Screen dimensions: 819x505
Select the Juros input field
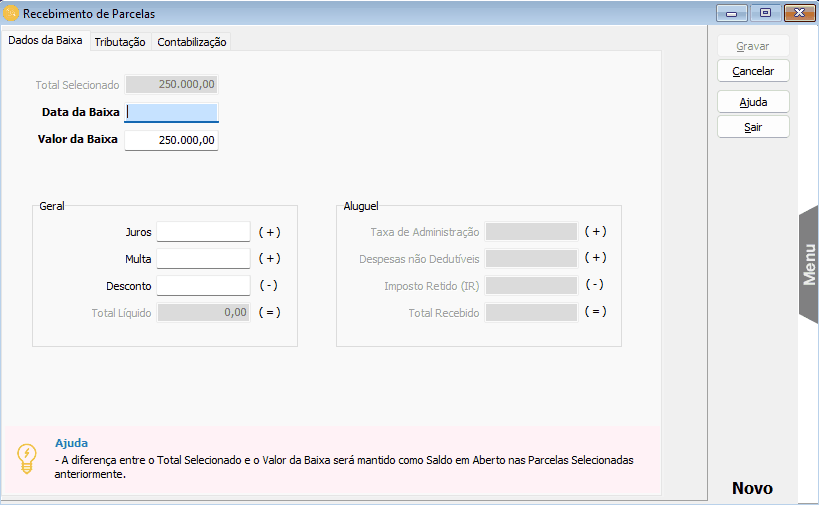pyautogui.click(x=203, y=232)
